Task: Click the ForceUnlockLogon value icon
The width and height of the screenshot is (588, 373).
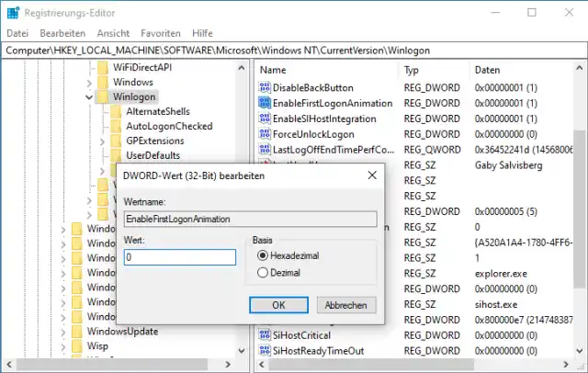Action: coord(266,134)
